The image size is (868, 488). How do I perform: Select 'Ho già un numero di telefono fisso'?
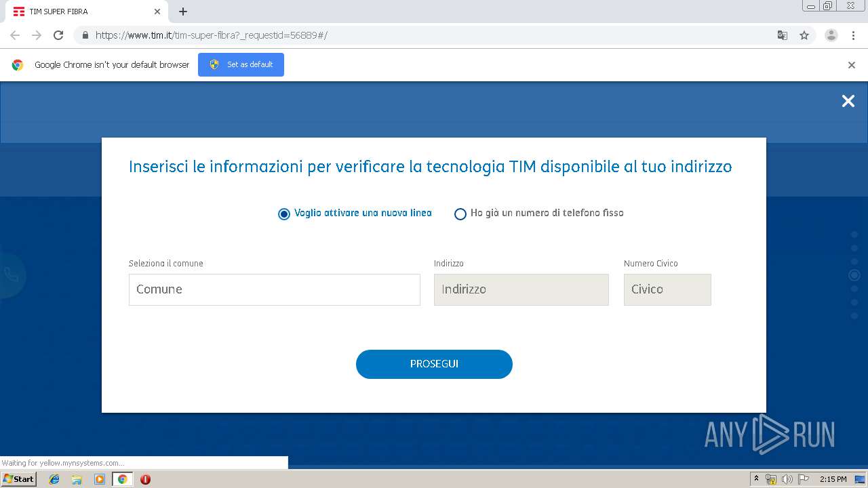click(460, 214)
